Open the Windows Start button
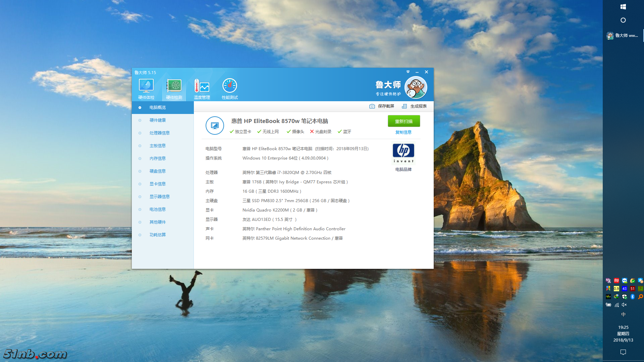644x362 pixels. pos(623,7)
